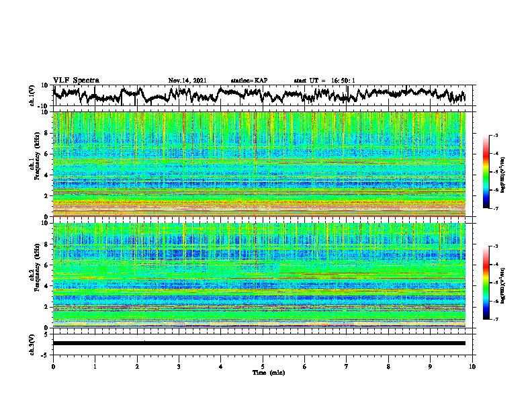
Task: Click inside the ch.2 spectrogram panel
Action: coord(259,275)
